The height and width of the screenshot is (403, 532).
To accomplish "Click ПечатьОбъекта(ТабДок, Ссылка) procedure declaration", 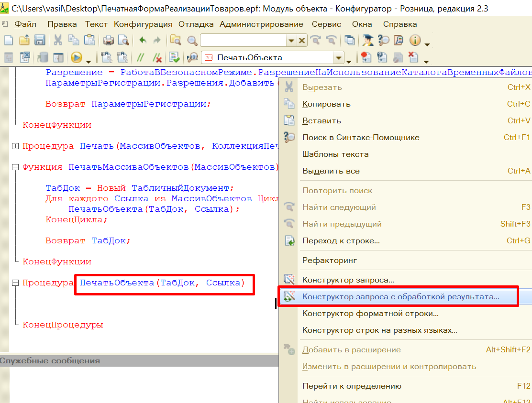I will pos(162,283).
